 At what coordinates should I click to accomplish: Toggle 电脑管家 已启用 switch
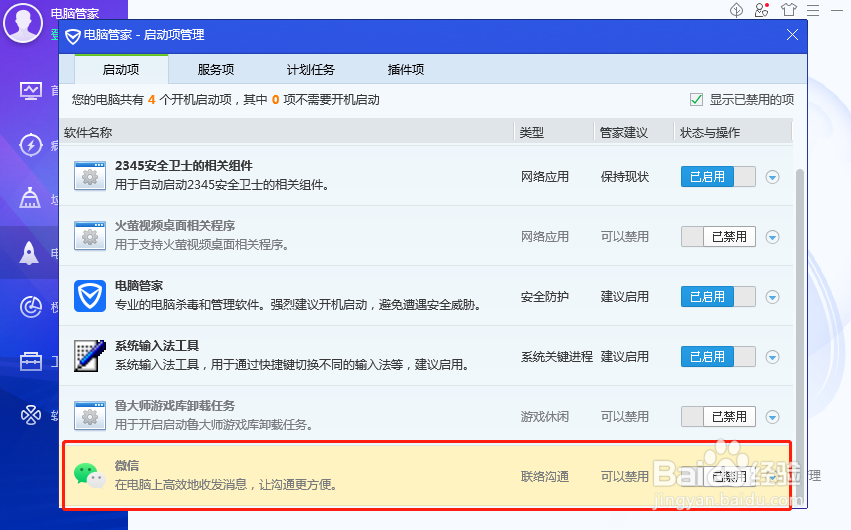pyautogui.click(x=718, y=297)
